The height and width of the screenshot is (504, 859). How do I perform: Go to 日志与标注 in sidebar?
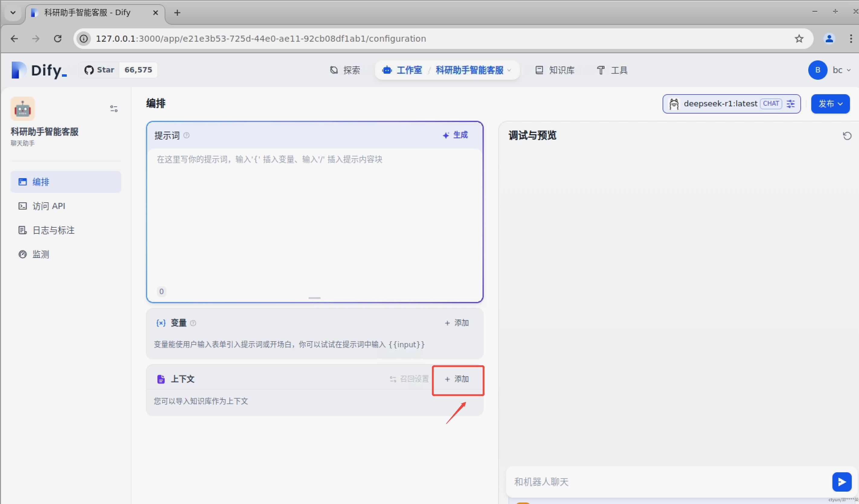pyautogui.click(x=53, y=230)
